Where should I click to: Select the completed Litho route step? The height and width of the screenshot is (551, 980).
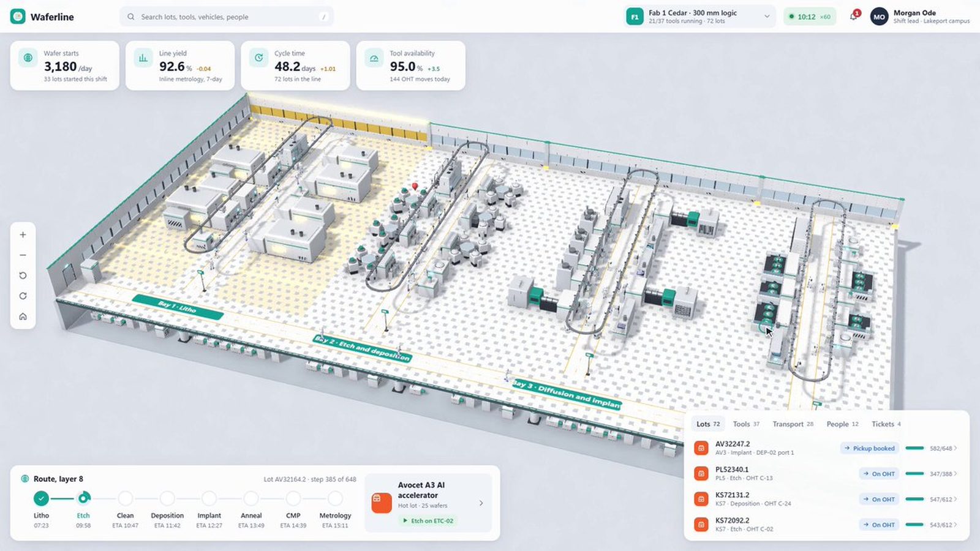[x=41, y=498]
